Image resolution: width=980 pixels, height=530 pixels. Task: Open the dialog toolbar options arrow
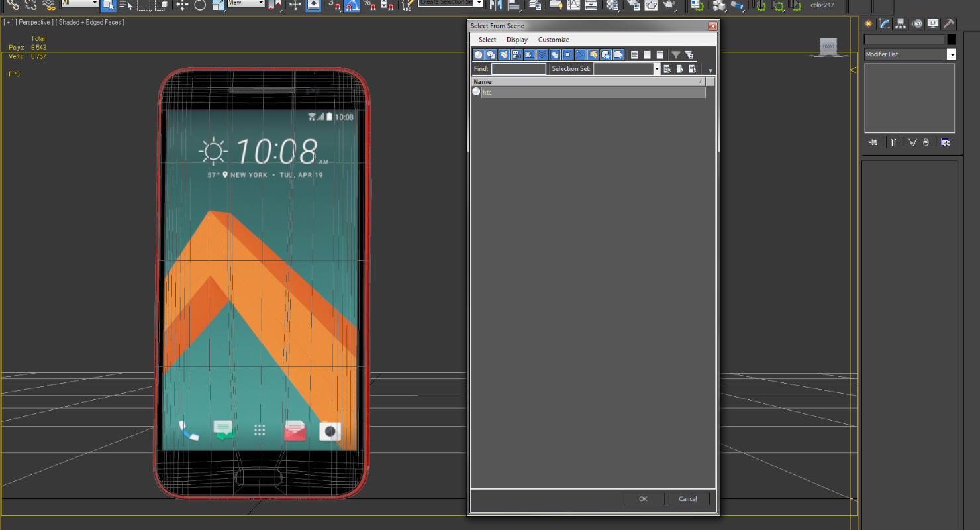coord(710,70)
